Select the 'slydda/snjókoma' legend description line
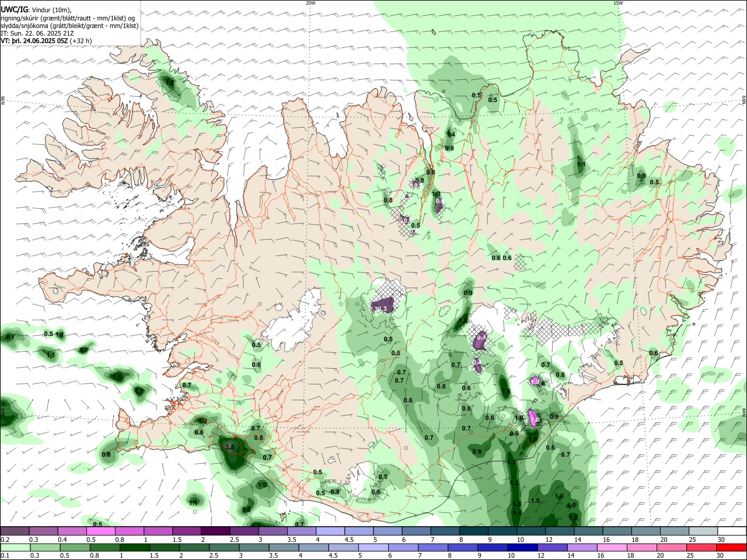Screen dimensions: 747x560 coord(70,26)
